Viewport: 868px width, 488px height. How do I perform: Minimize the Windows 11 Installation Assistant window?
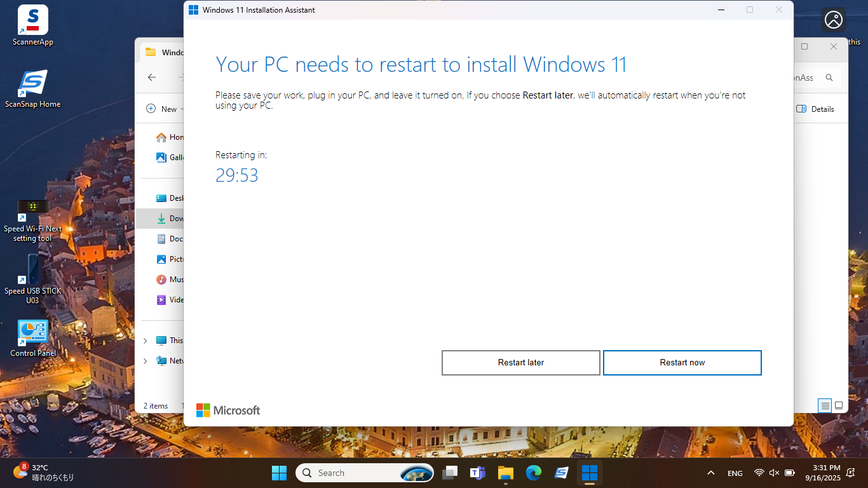point(721,10)
